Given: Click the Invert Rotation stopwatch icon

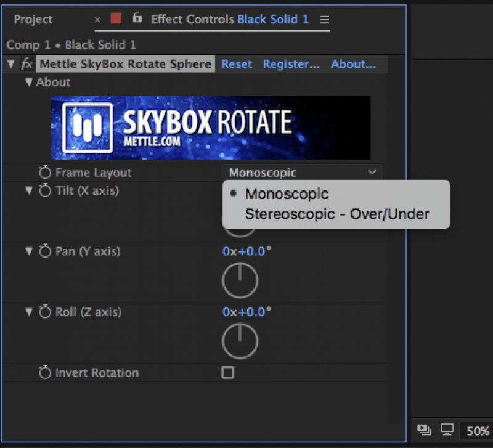Looking at the screenshot, I should (45, 373).
